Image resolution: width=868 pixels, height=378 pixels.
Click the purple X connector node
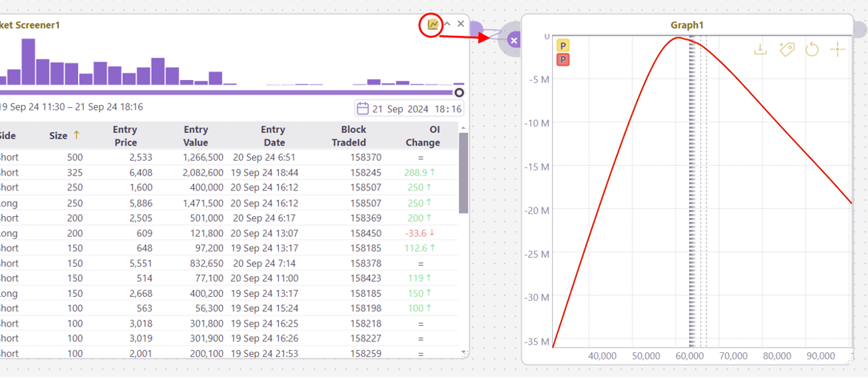514,41
